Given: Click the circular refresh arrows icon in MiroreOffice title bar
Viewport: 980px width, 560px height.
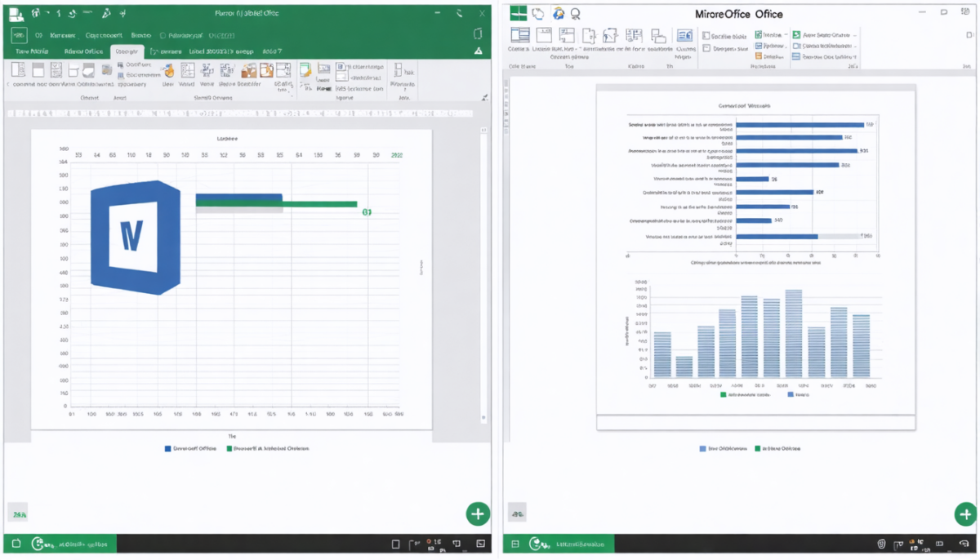Looking at the screenshot, I should pyautogui.click(x=538, y=13).
